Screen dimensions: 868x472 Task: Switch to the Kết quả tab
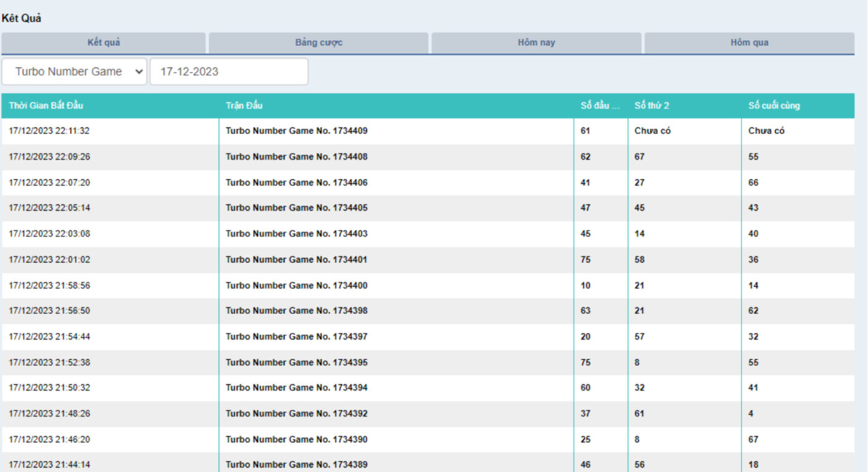point(104,43)
